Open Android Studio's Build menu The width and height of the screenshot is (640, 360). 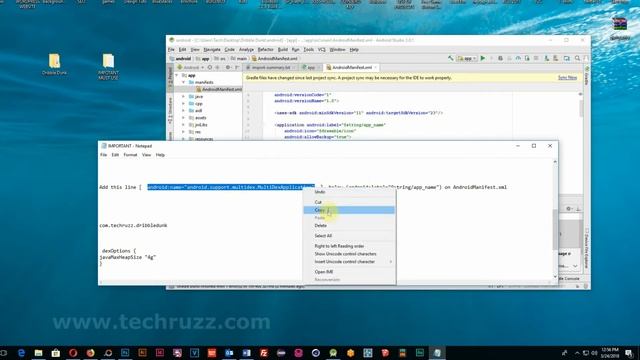coord(282,49)
